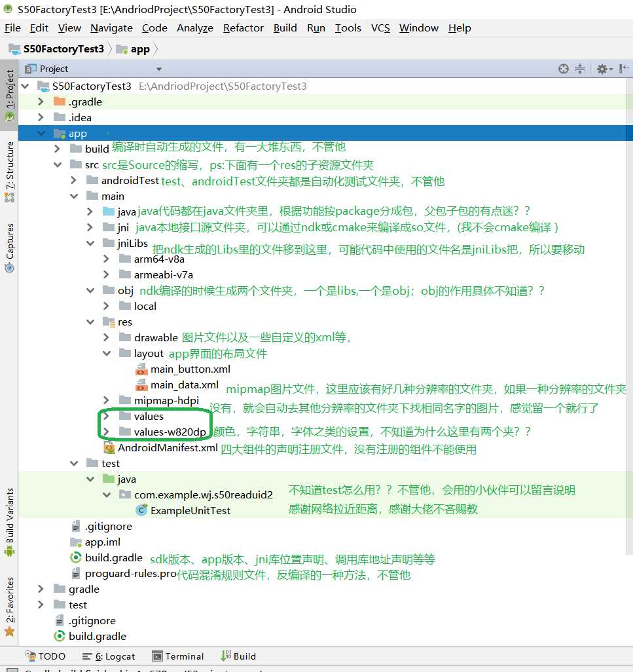
Task: Click the main_data.xml layout file icon
Action: [x=141, y=385]
